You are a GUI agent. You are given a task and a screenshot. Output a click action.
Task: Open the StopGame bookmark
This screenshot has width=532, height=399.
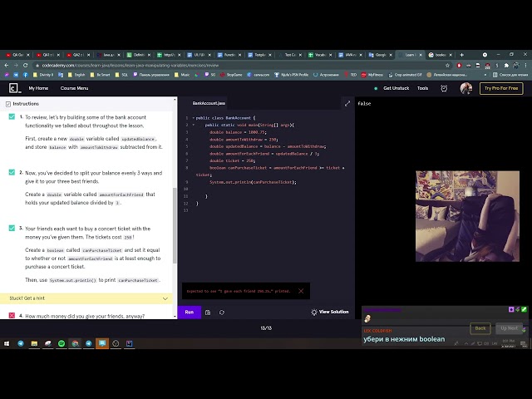tap(231, 75)
